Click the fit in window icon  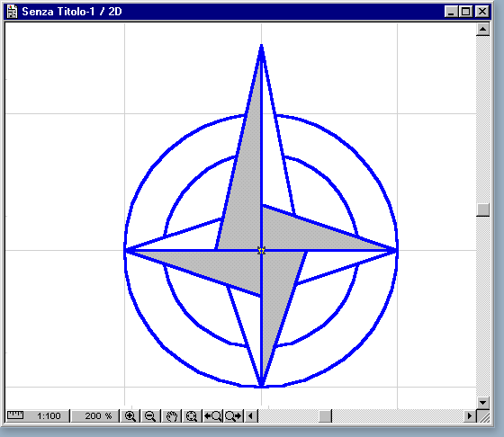pos(192,416)
